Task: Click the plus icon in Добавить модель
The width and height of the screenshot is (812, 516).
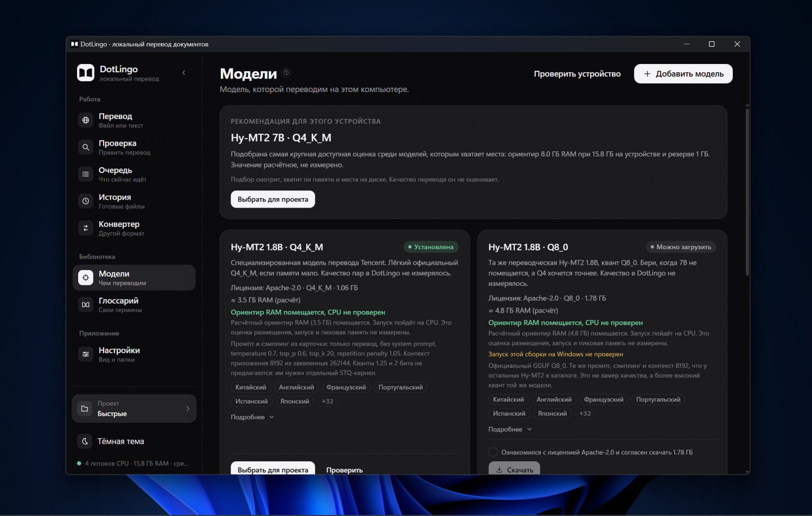Action: pyautogui.click(x=648, y=74)
